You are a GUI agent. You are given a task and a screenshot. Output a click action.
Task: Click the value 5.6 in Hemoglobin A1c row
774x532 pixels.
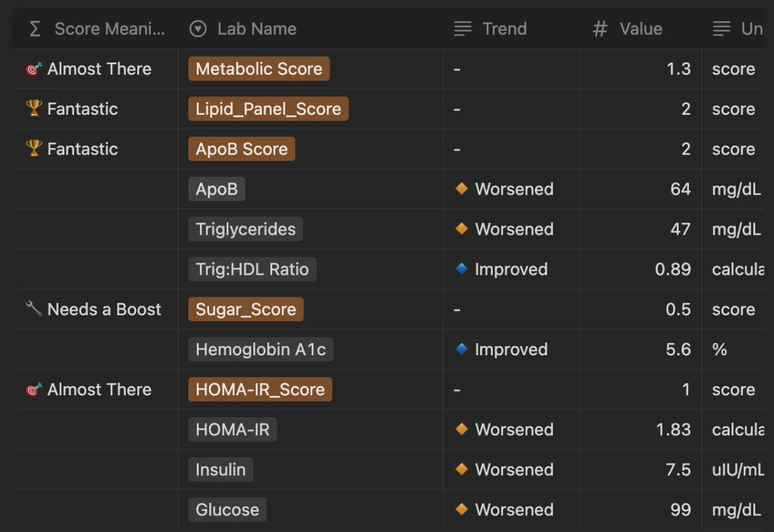click(678, 350)
